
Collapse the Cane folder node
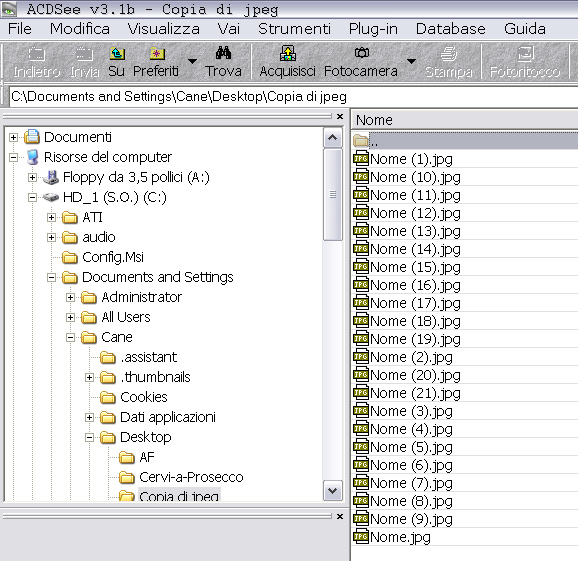click(x=70, y=337)
